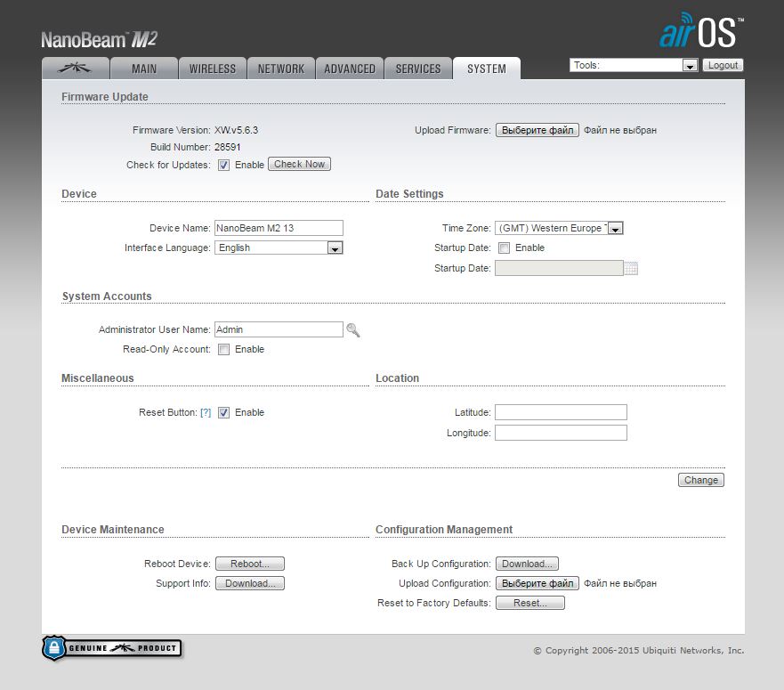This screenshot has height=690, width=784.
Task: Switch to the WIRELESS tab
Action: (x=213, y=69)
